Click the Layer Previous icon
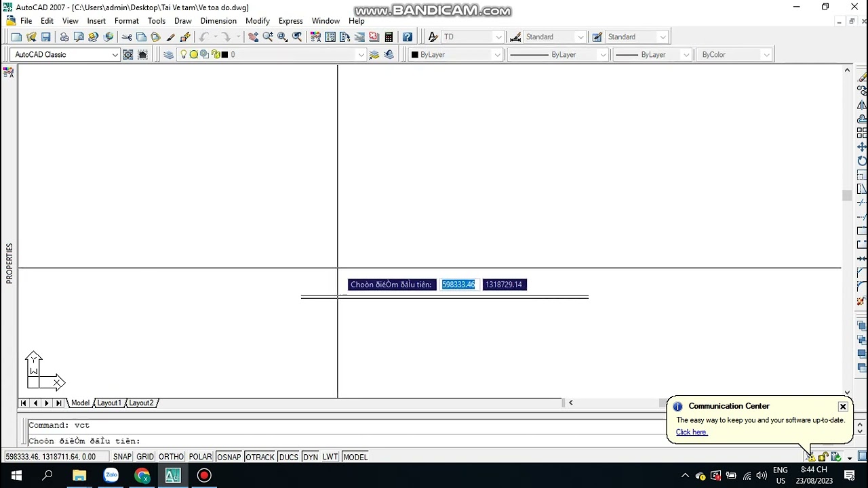The height and width of the screenshot is (488, 868). click(x=389, y=54)
